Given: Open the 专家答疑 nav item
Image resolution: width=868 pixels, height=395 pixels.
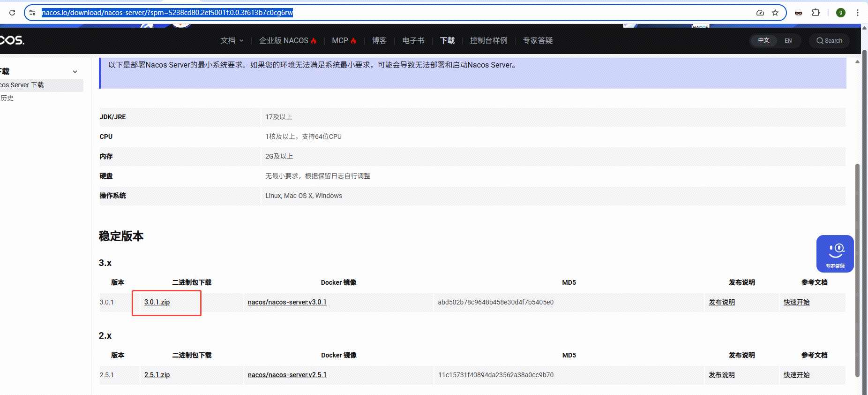Looking at the screenshot, I should (538, 41).
